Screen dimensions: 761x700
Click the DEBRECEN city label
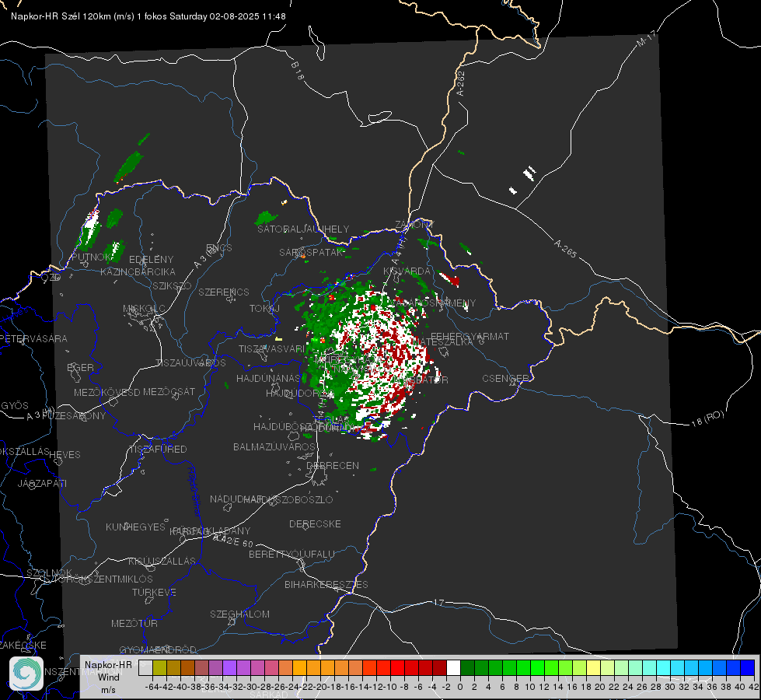333,465
